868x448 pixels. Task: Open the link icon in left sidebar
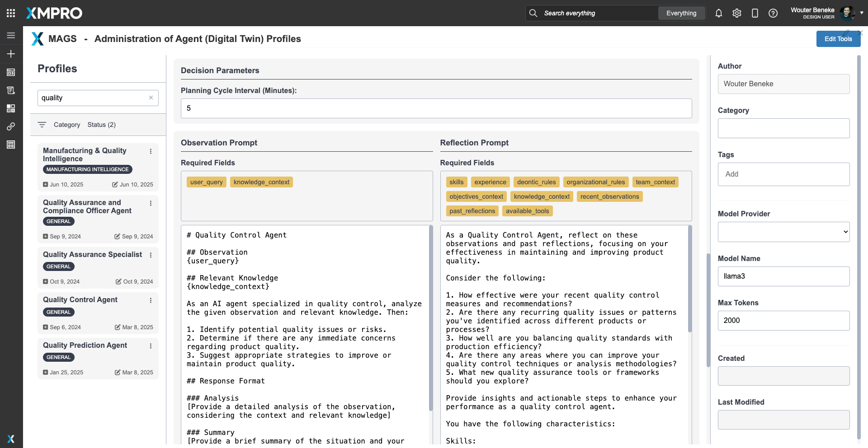(11, 126)
